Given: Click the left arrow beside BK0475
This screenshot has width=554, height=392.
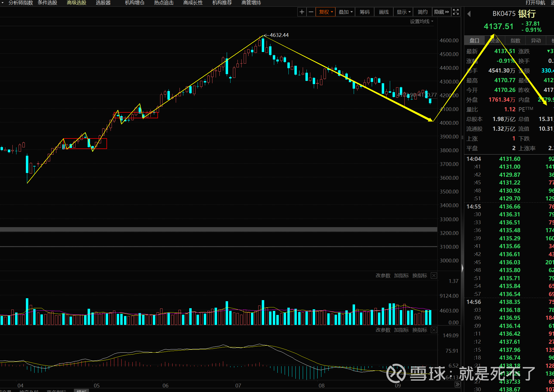Looking at the screenshot, I should 469,14.
